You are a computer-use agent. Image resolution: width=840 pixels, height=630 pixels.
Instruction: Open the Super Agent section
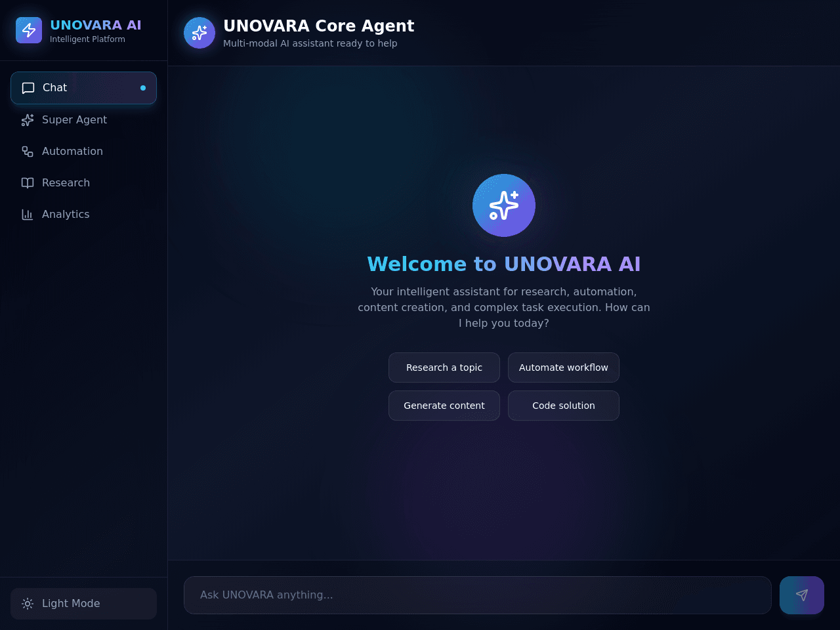[x=84, y=120]
